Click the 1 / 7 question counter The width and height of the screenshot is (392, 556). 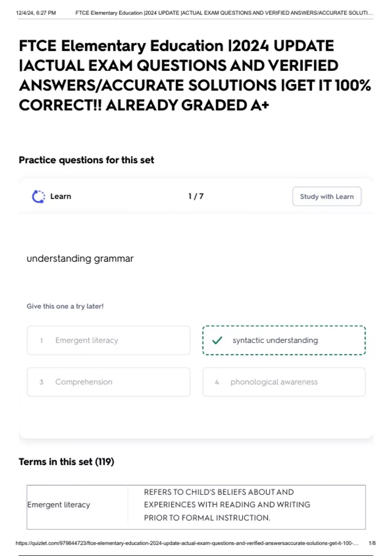click(x=196, y=197)
